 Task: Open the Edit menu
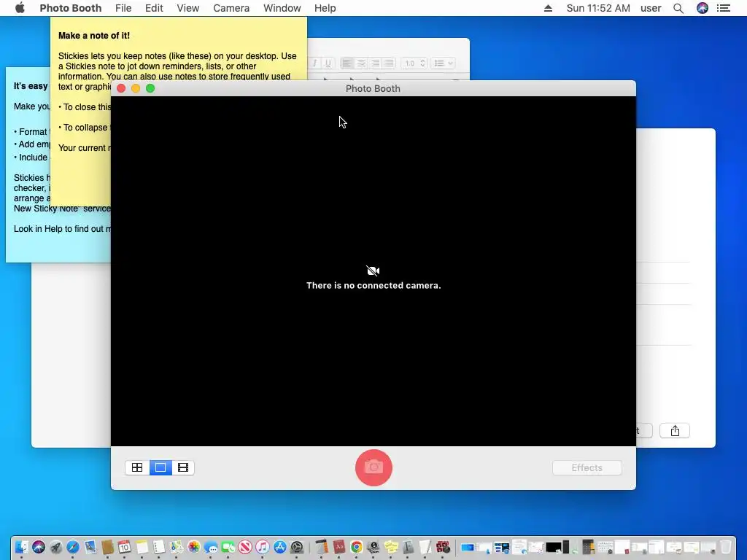coord(154,8)
